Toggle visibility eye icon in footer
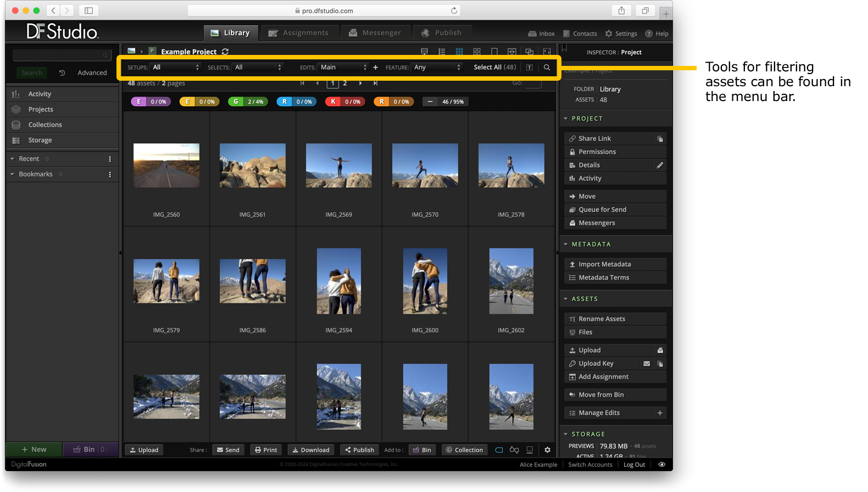868x492 pixels. [662, 465]
